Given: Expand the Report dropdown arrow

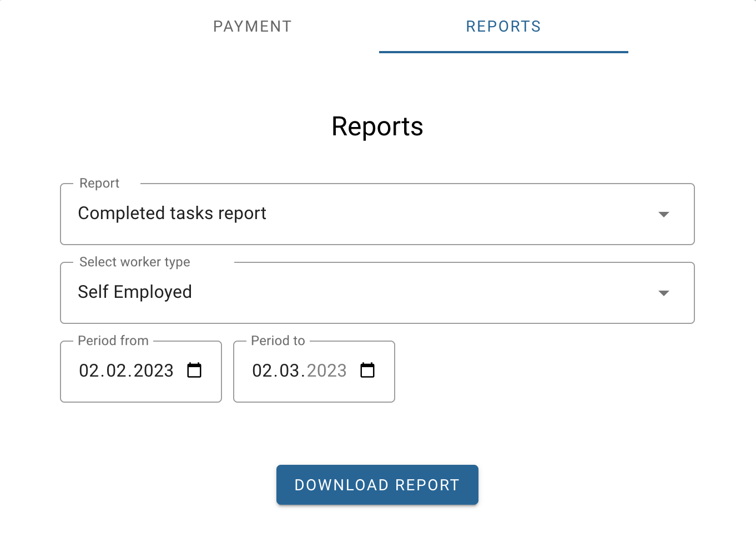Looking at the screenshot, I should 663,214.
